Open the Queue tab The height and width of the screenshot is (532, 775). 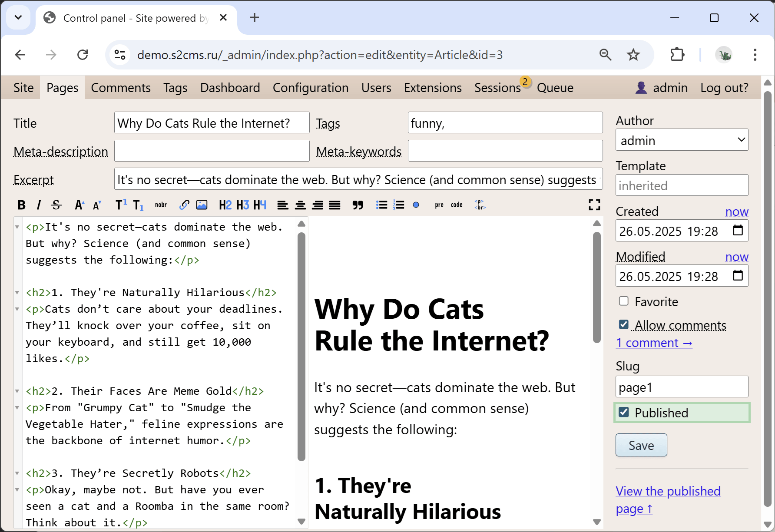(555, 88)
